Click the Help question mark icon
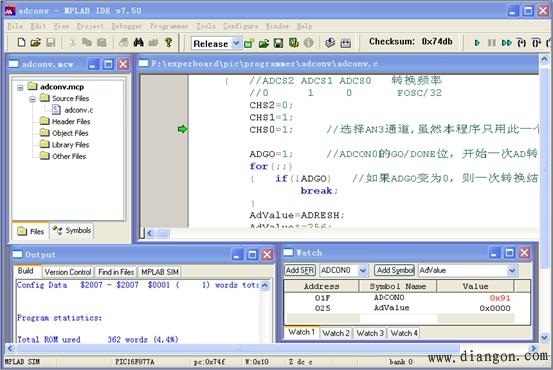The height and width of the screenshot is (370, 553). point(169,43)
